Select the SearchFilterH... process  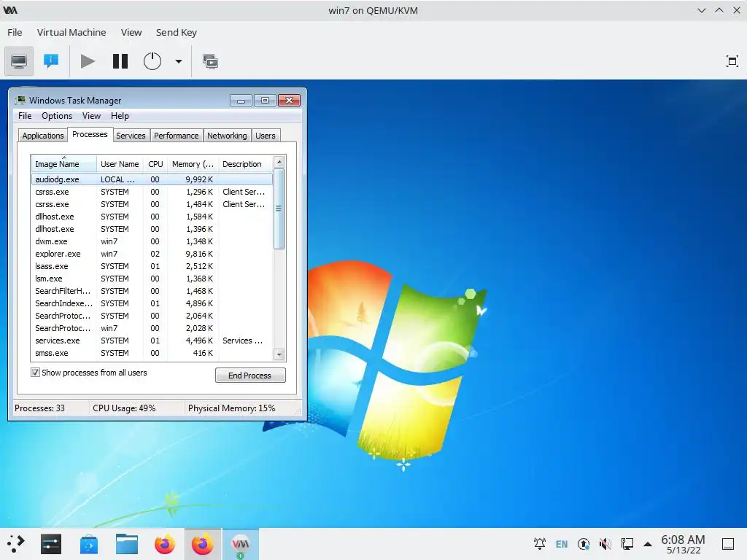click(152, 291)
